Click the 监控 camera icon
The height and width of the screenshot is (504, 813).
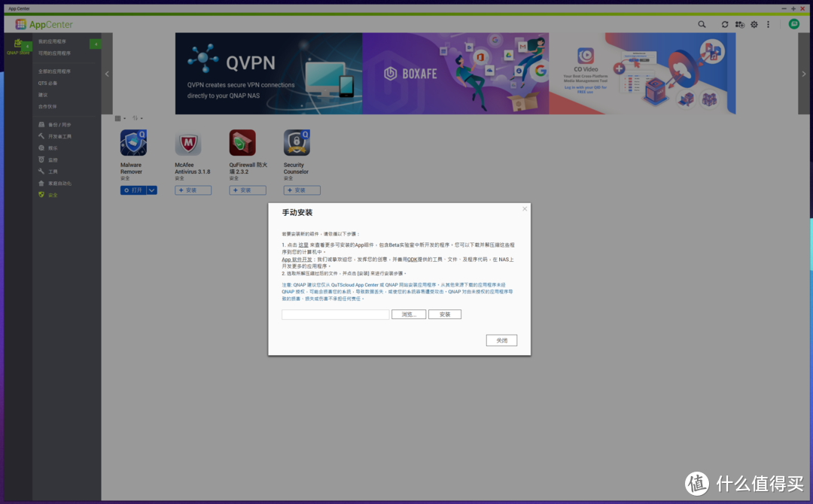(x=41, y=159)
